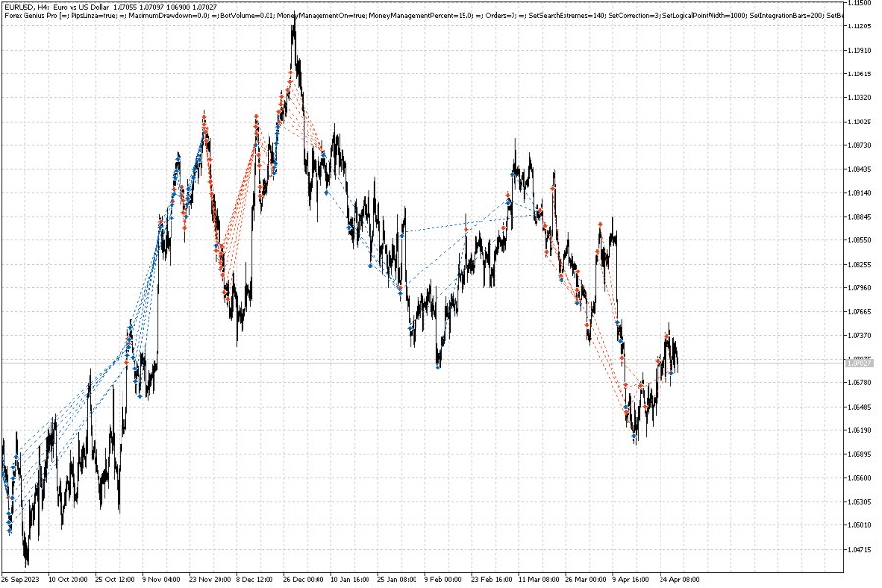This screenshot has height=588, width=882.
Task: Click the 1.05305 price axis label
Action: 858,502
